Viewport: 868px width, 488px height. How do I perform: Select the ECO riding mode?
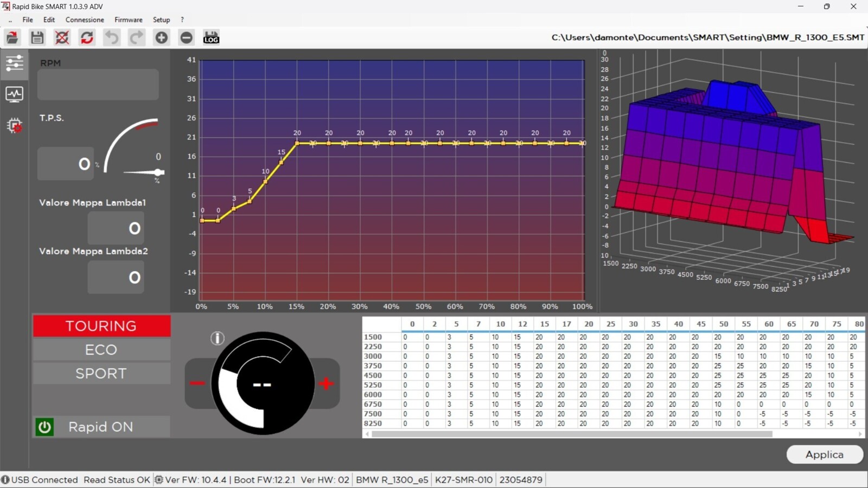tap(101, 350)
